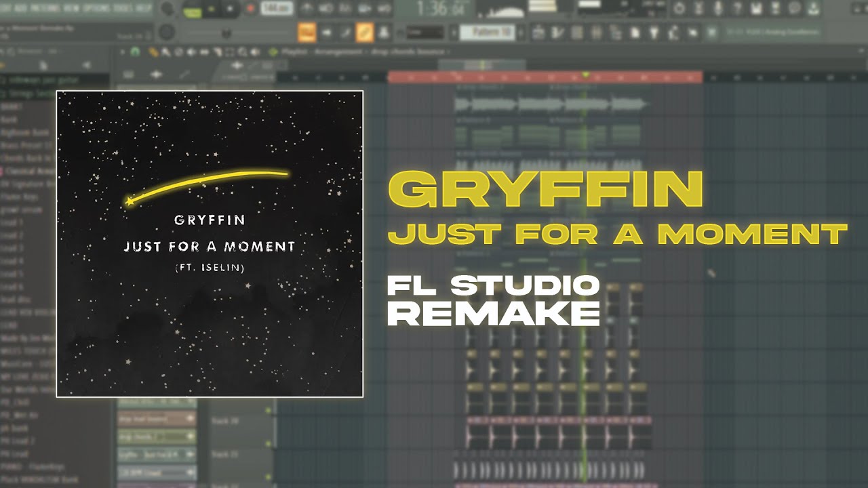Screen dimensions: 868x488
Task: Toggle the magnet snap icon in playlist toolbar
Action: pyautogui.click(x=135, y=52)
